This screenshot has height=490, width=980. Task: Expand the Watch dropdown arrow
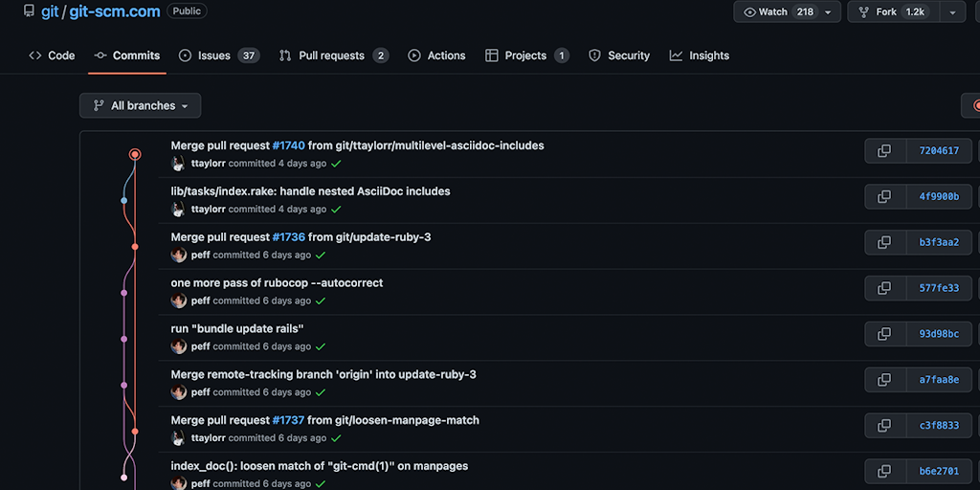click(x=828, y=11)
